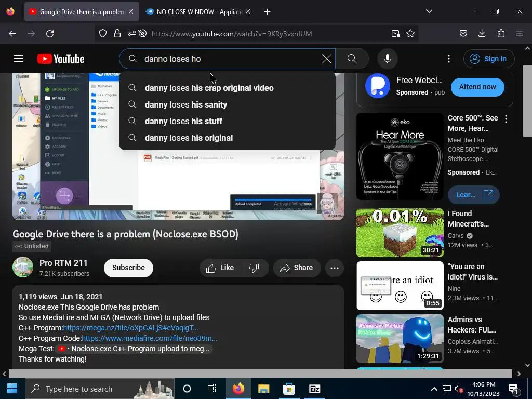Screen dimensions: 532x399
Task: Click the Sign in button
Action: (x=489, y=59)
